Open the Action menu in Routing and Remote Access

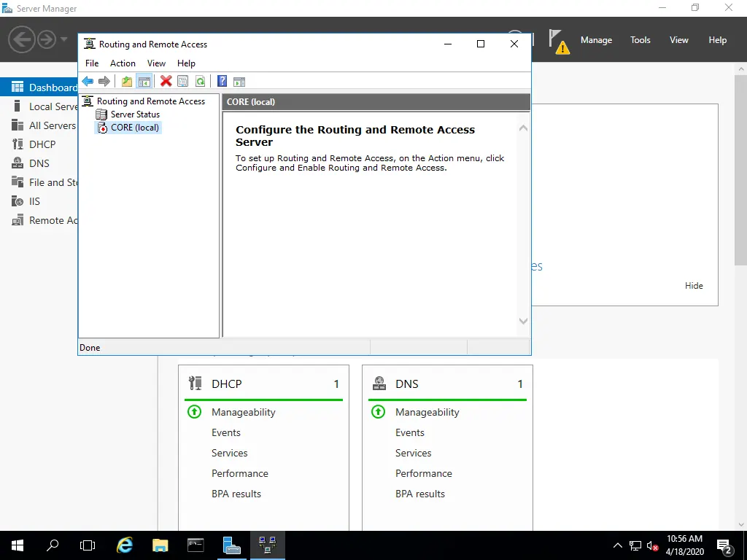(123, 63)
